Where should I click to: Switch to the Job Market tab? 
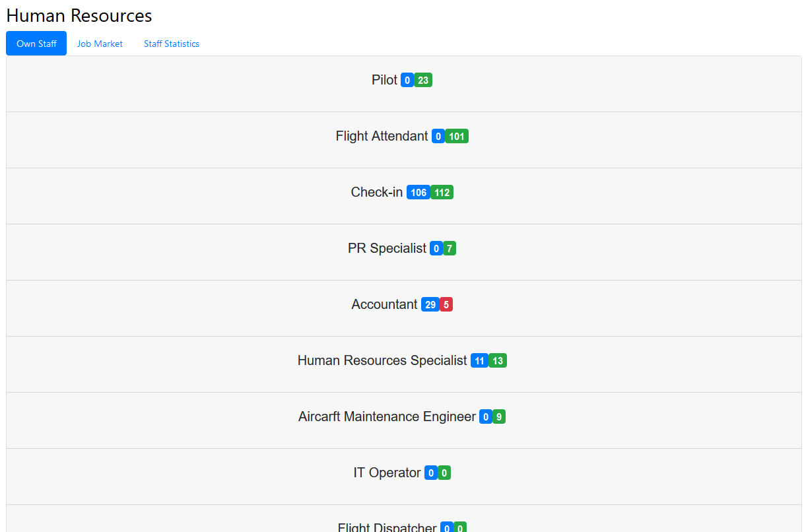100,44
